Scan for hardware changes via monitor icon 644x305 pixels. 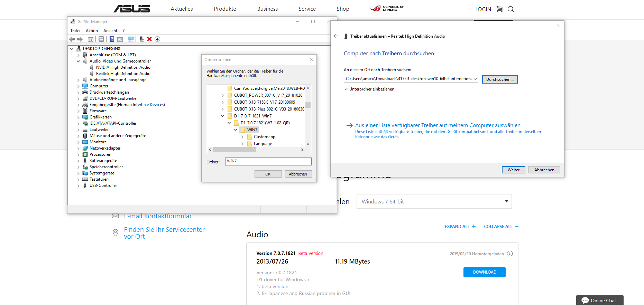[x=131, y=39]
